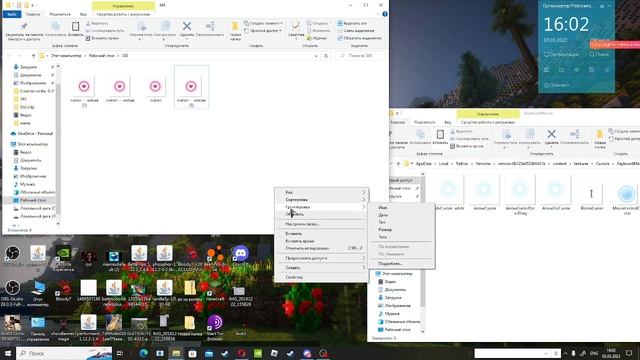
Task: Click Снять выделение in window 345 ribbon
Action: (x=356, y=31)
